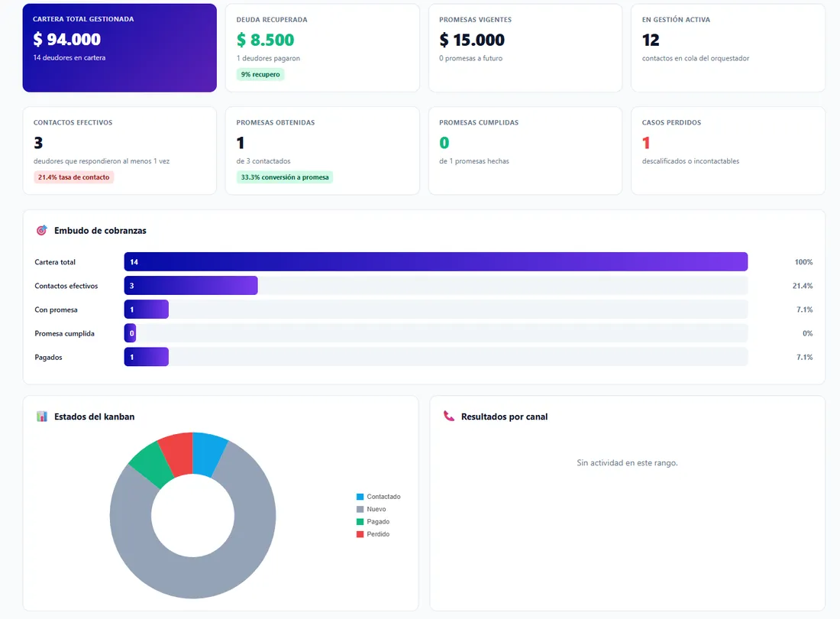Click the green "$ 8.500" recovered debt value

click(x=265, y=40)
